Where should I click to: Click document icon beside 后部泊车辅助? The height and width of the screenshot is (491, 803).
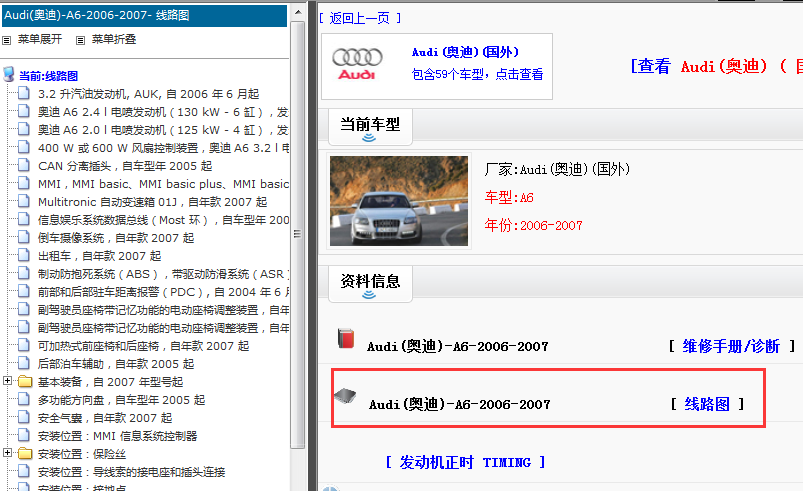click(24, 363)
